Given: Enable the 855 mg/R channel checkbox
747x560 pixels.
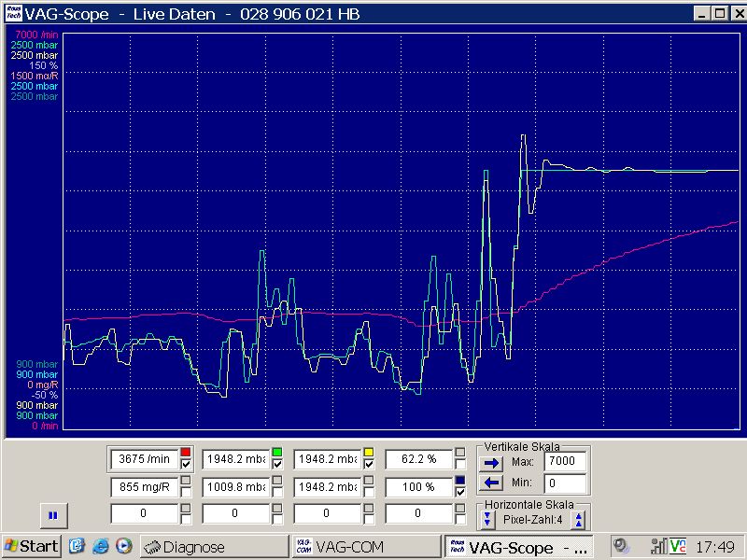Looking at the screenshot, I should pos(186,486).
